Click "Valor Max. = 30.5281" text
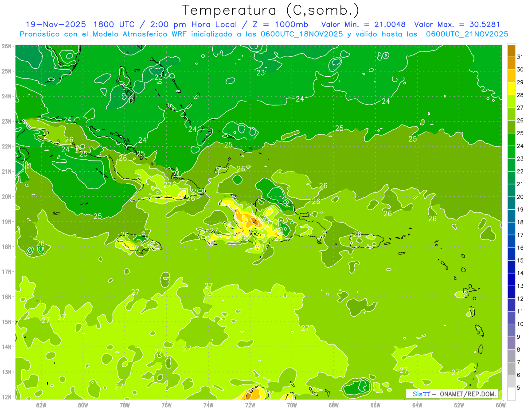532x411 pixels. 457,24
